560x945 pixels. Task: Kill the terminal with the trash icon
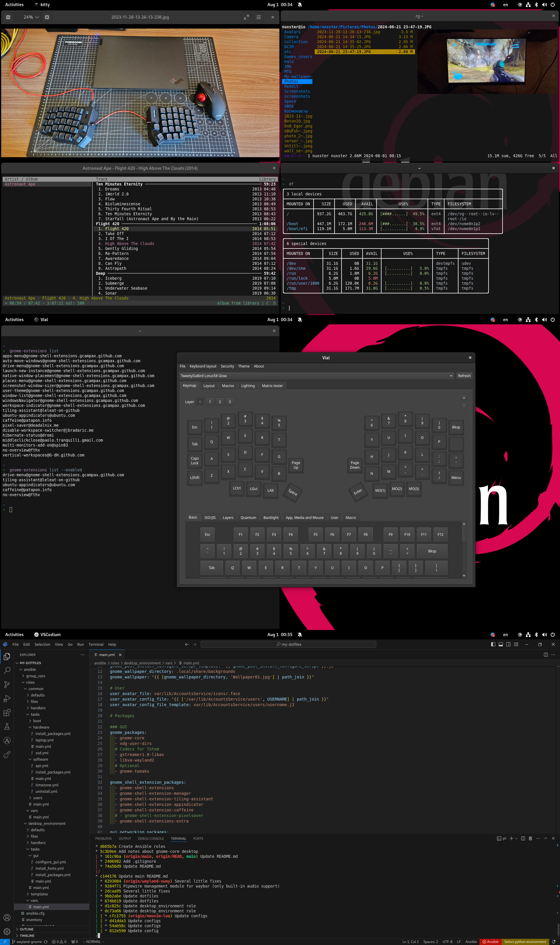tap(530, 838)
